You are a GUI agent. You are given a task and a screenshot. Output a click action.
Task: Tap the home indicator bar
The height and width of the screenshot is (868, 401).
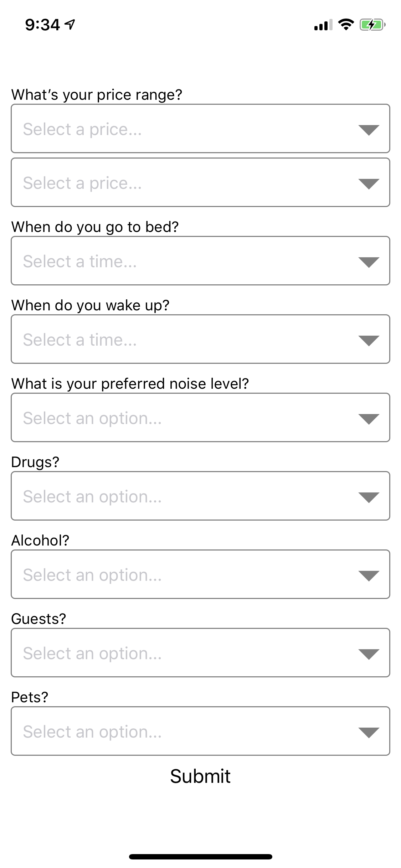point(200,857)
